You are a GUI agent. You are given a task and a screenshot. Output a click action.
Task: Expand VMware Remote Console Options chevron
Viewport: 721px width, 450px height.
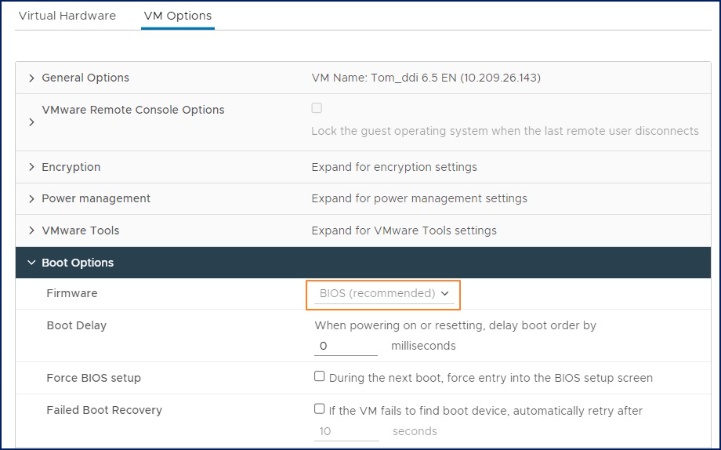click(x=32, y=122)
